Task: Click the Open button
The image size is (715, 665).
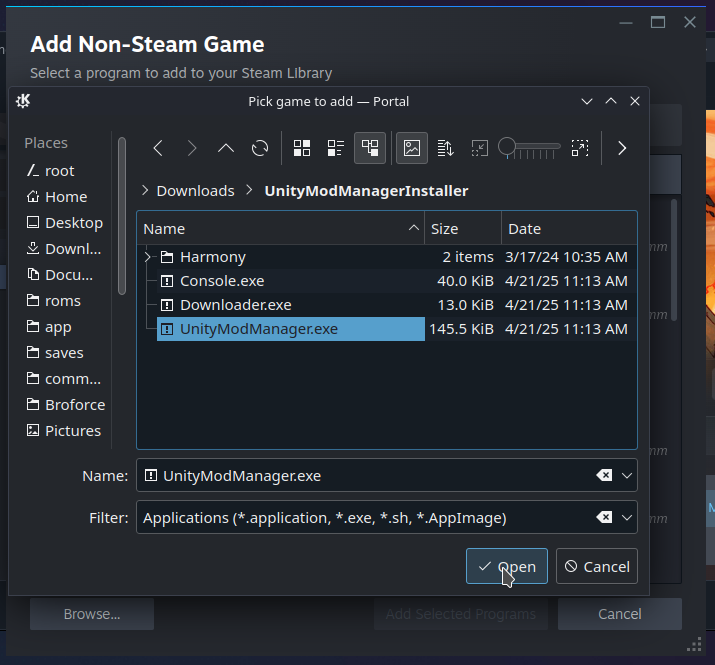Action: pos(507,566)
